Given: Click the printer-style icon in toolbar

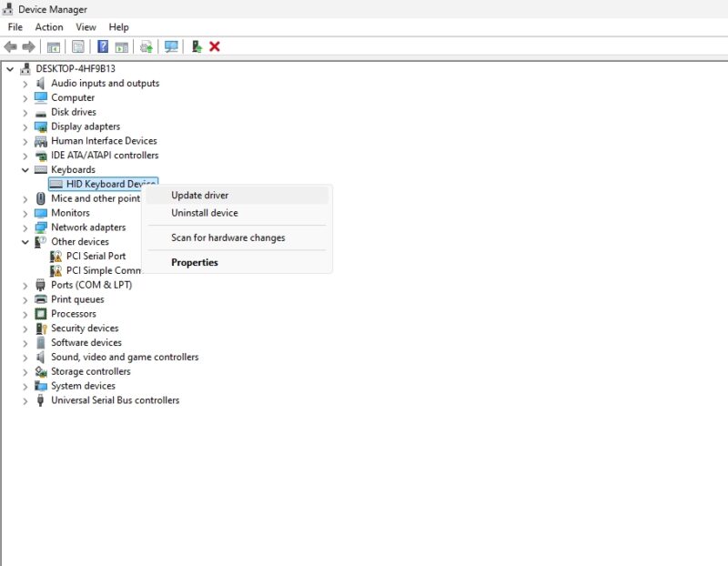Looking at the screenshot, I should point(146,46).
